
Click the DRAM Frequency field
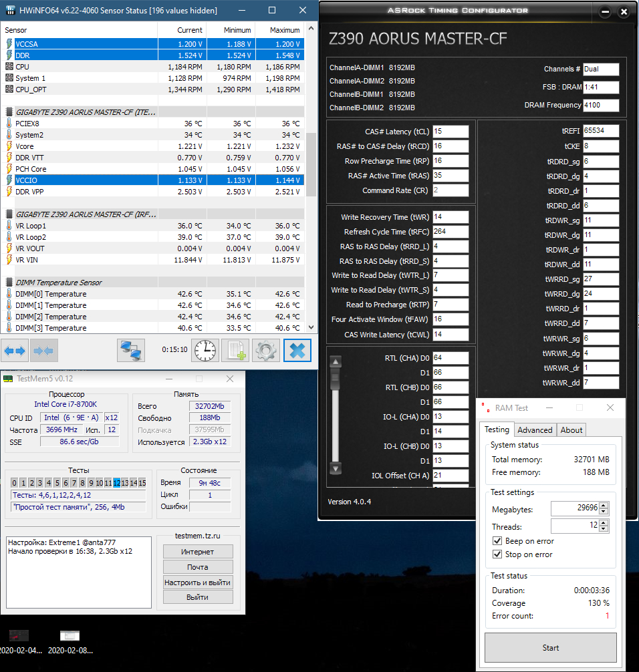pos(601,105)
